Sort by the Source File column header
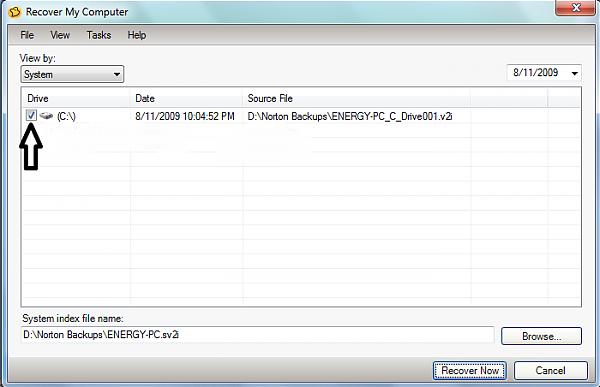The height and width of the screenshot is (387, 600). (356, 98)
